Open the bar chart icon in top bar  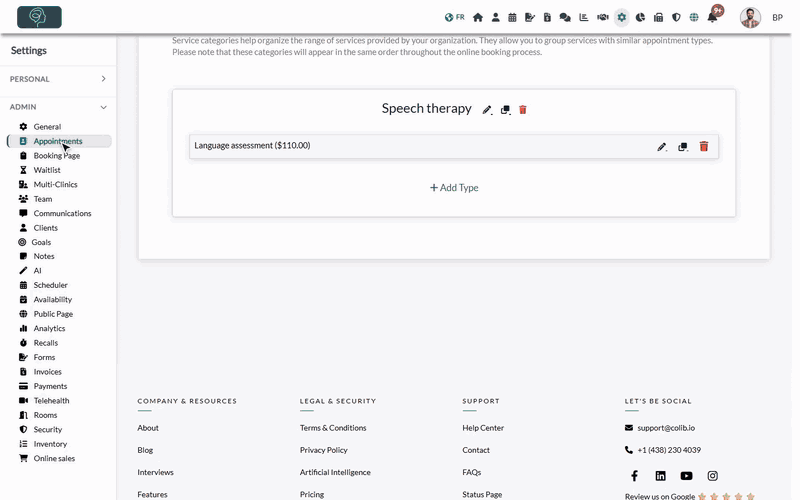[584, 17]
